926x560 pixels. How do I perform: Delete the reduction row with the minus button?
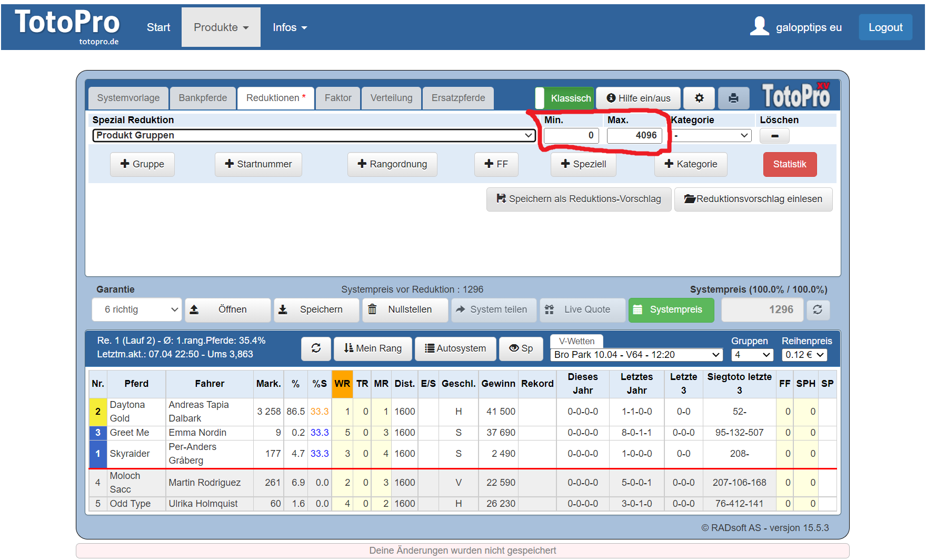tap(774, 136)
